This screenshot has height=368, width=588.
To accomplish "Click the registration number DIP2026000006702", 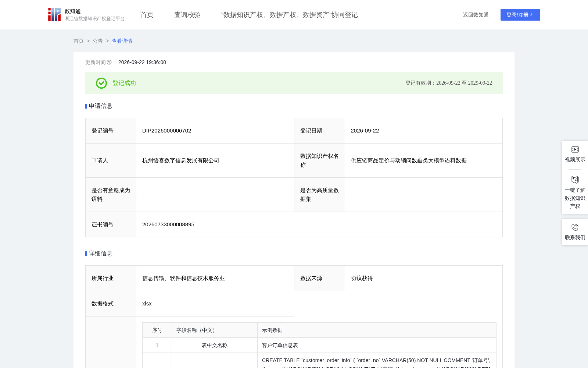I will coord(167,131).
